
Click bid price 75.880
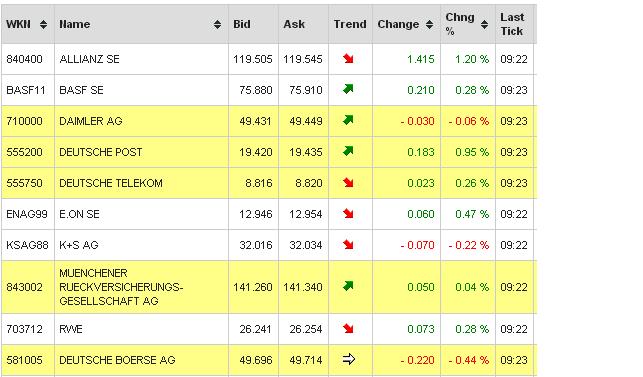[256, 90]
